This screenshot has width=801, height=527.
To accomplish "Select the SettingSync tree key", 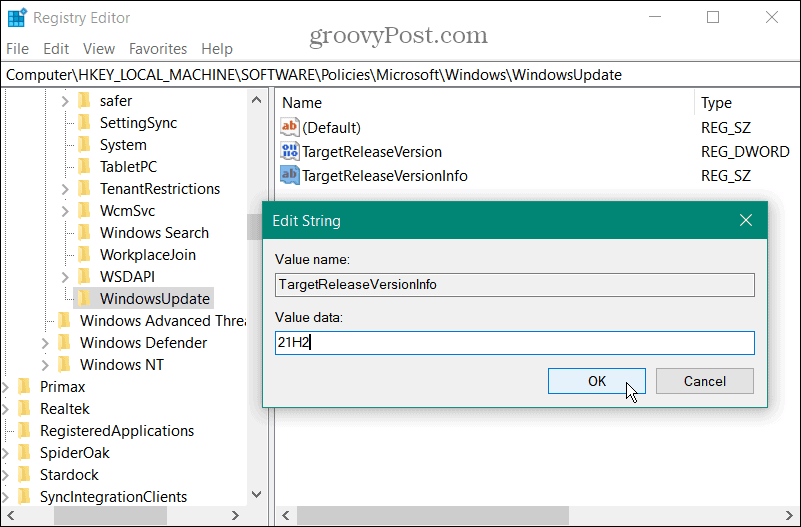I will [x=138, y=123].
